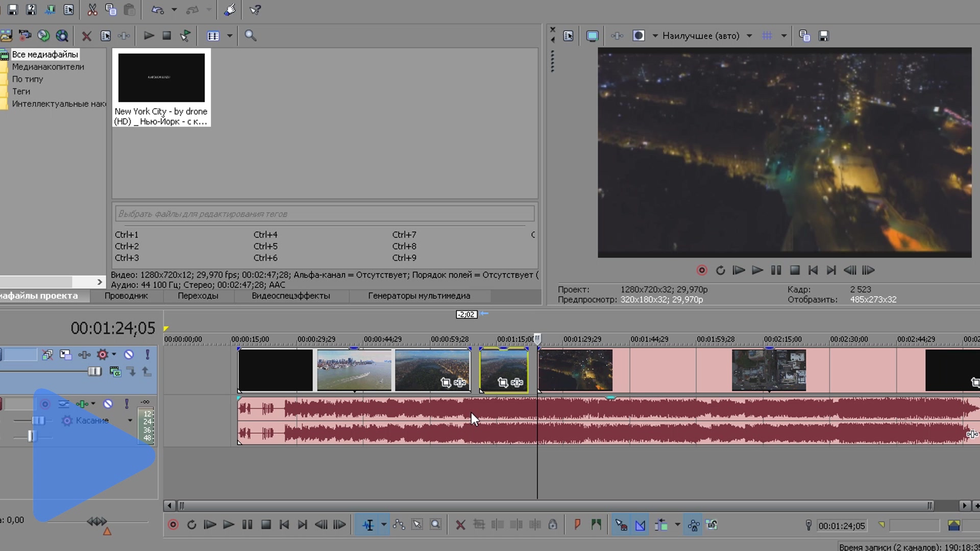Cut selection with the scissors icon

point(92,10)
